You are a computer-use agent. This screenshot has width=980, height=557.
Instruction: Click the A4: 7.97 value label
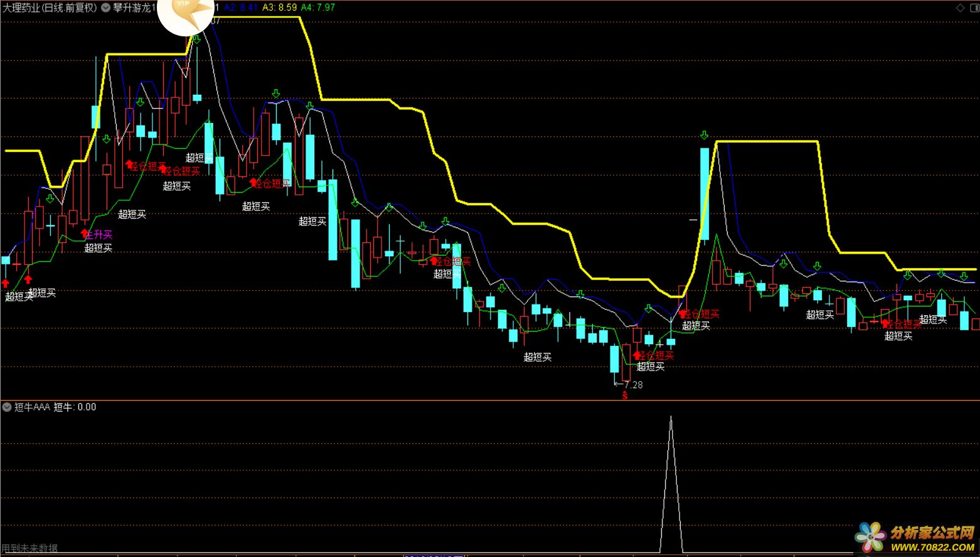point(317,8)
